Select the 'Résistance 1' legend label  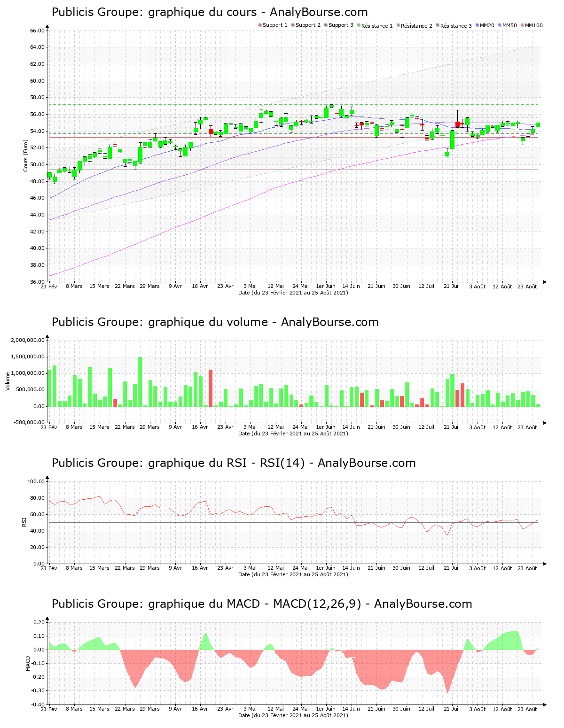[377, 25]
